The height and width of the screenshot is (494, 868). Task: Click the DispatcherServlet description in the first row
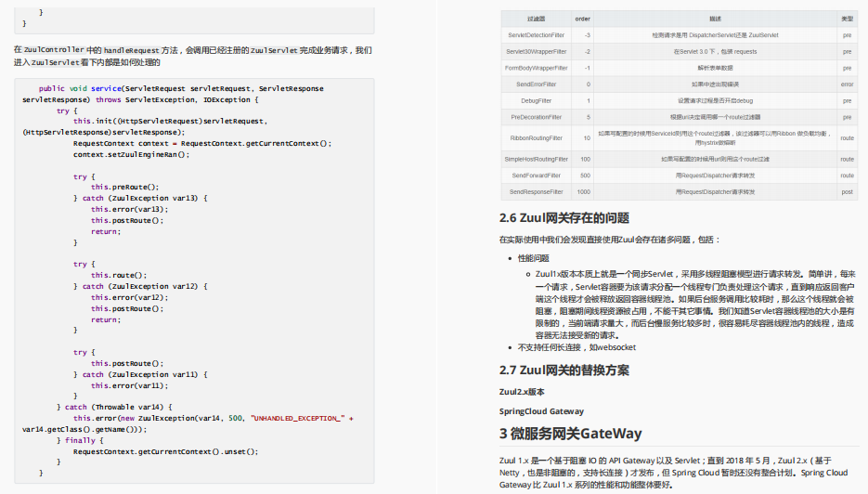(715, 35)
